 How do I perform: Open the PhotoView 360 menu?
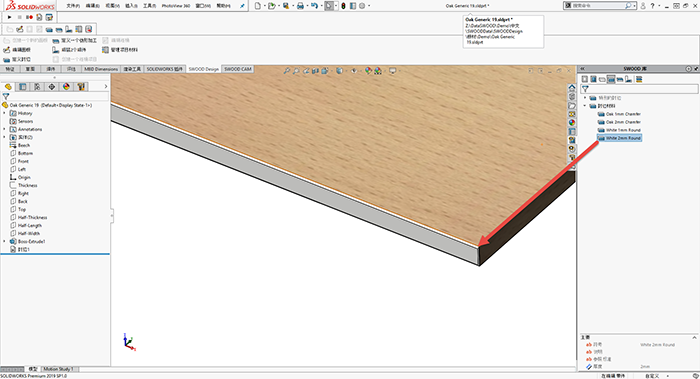[175, 6]
